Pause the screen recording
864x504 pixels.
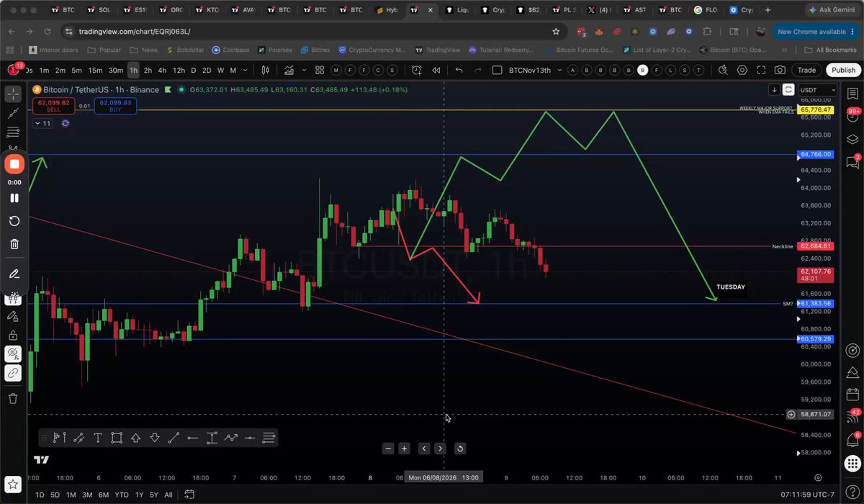point(14,198)
